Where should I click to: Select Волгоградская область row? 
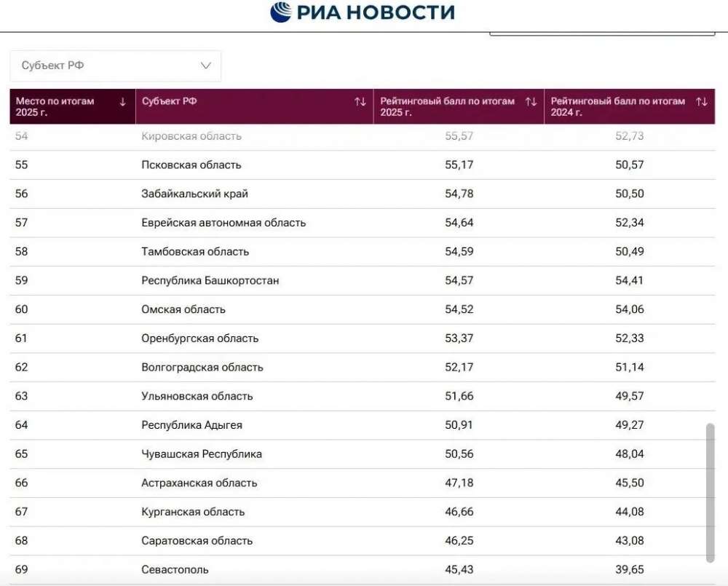362,368
